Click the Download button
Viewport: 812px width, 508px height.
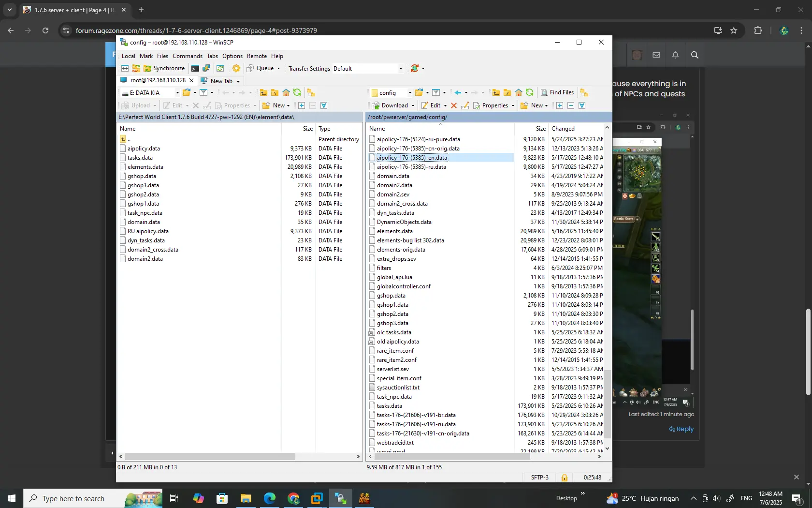click(x=390, y=105)
